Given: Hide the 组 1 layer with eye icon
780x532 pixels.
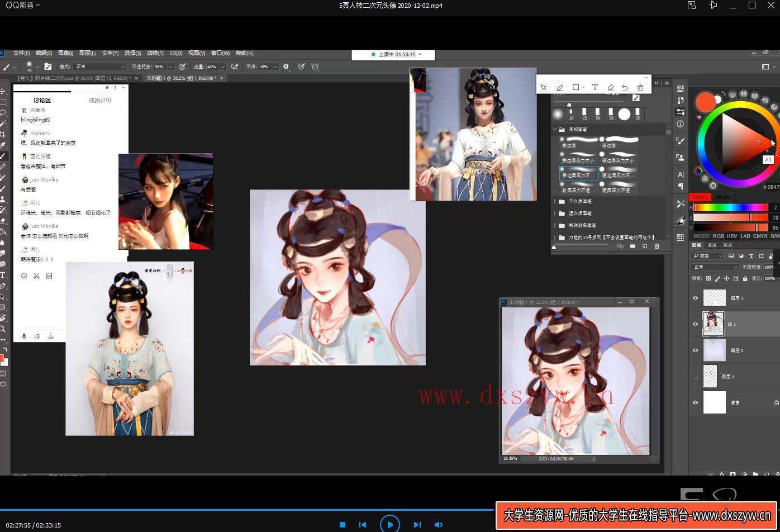Looking at the screenshot, I should tap(696, 324).
